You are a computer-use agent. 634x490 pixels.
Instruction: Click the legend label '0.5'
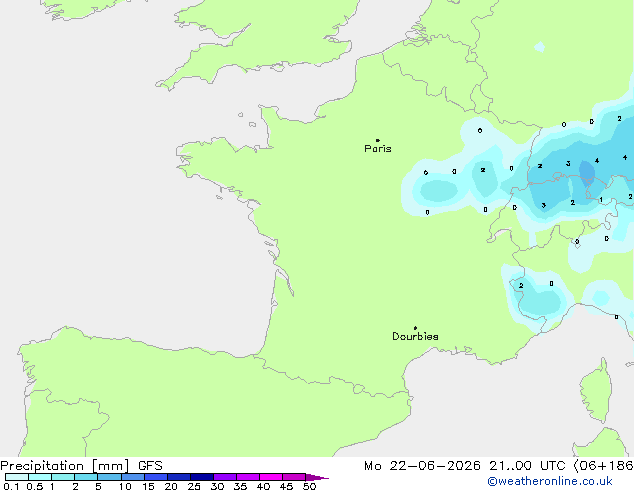pos(35,486)
